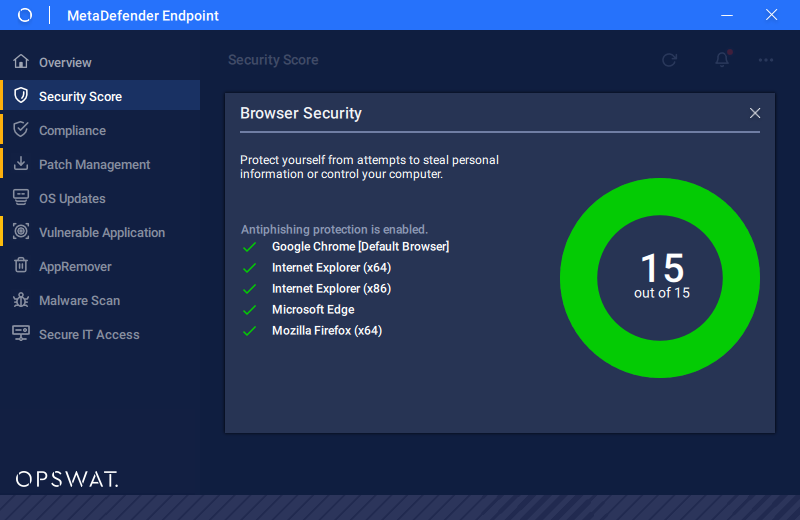Image resolution: width=800 pixels, height=520 pixels.
Task: Select the Security Score shield icon
Action: [x=21, y=95]
